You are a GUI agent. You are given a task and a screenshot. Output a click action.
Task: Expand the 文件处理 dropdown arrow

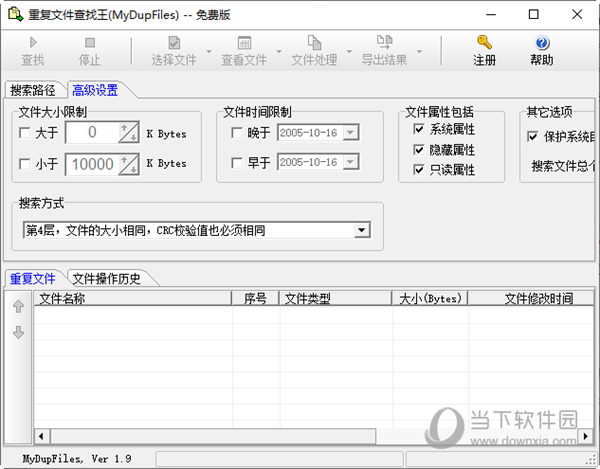[x=349, y=51]
